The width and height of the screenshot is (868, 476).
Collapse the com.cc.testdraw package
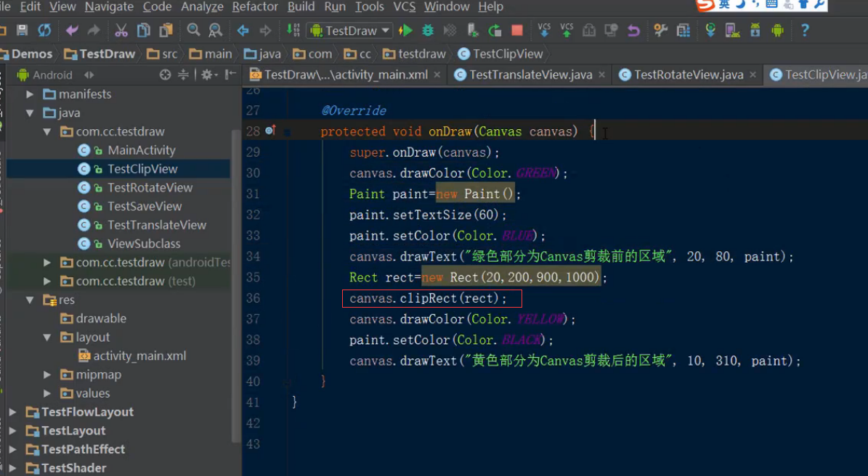click(47, 132)
